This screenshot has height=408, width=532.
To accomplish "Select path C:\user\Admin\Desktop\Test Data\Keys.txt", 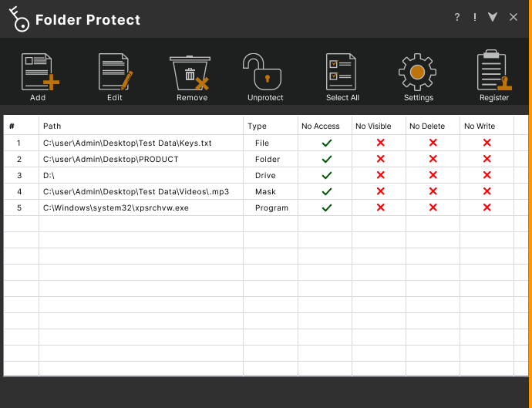I will pos(127,143).
